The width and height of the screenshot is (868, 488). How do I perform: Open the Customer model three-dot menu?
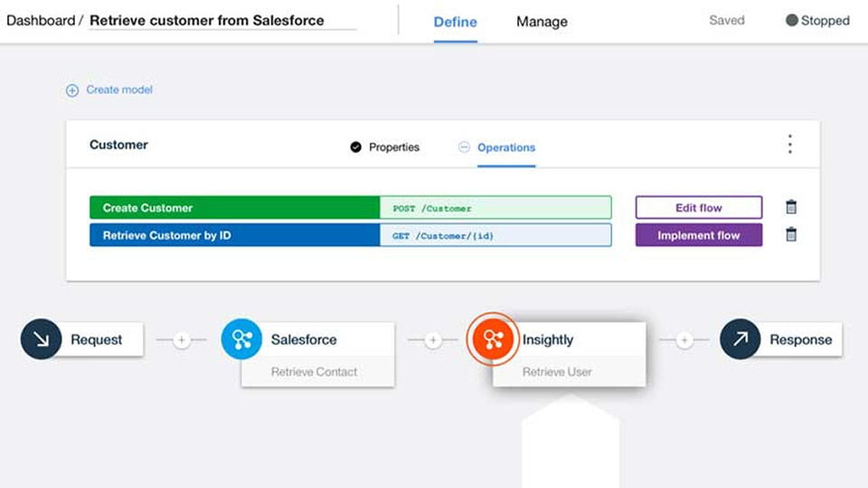pos(790,144)
